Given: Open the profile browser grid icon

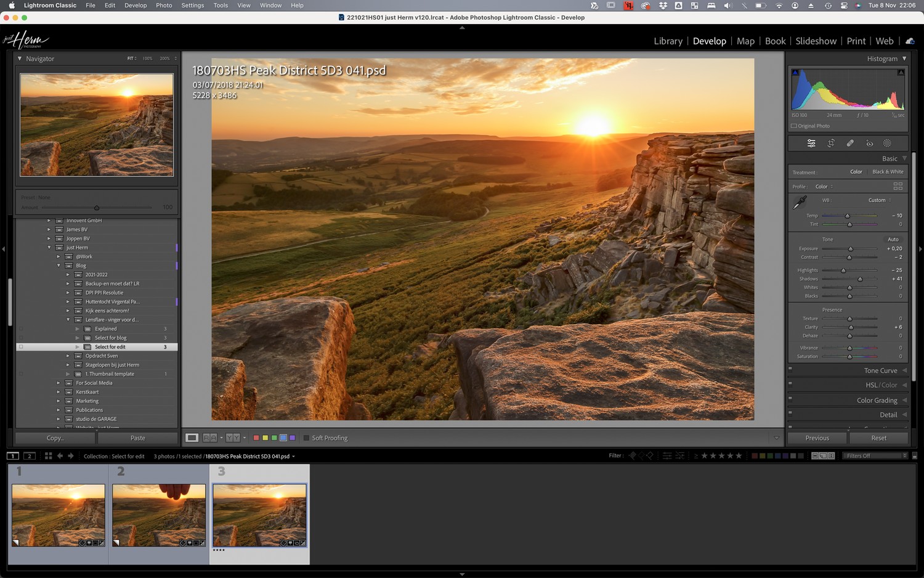Looking at the screenshot, I should [898, 186].
